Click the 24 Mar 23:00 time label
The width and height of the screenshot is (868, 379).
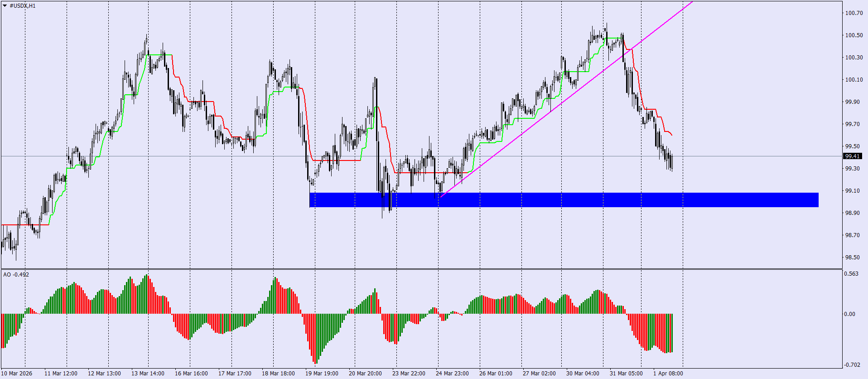pos(452,374)
